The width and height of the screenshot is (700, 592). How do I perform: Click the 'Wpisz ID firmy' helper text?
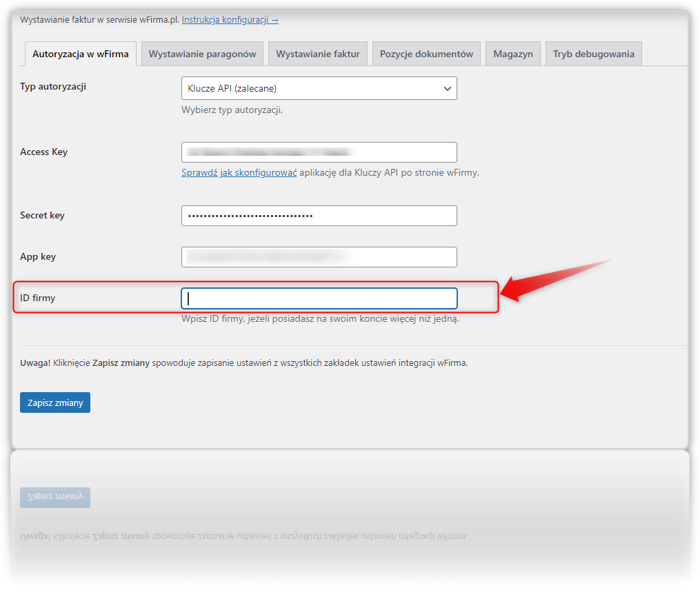point(320,319)
